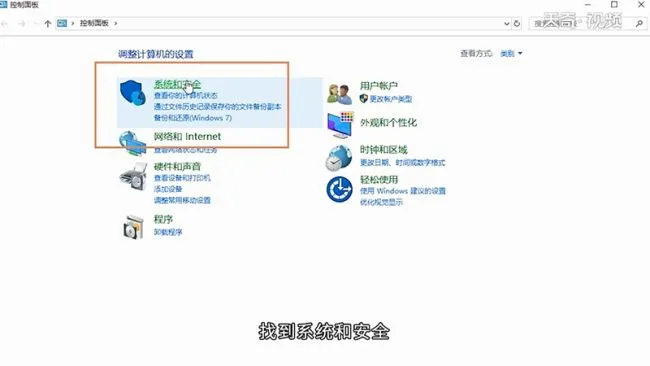Open 查看你的计算机状态 link

click(185, 95)
